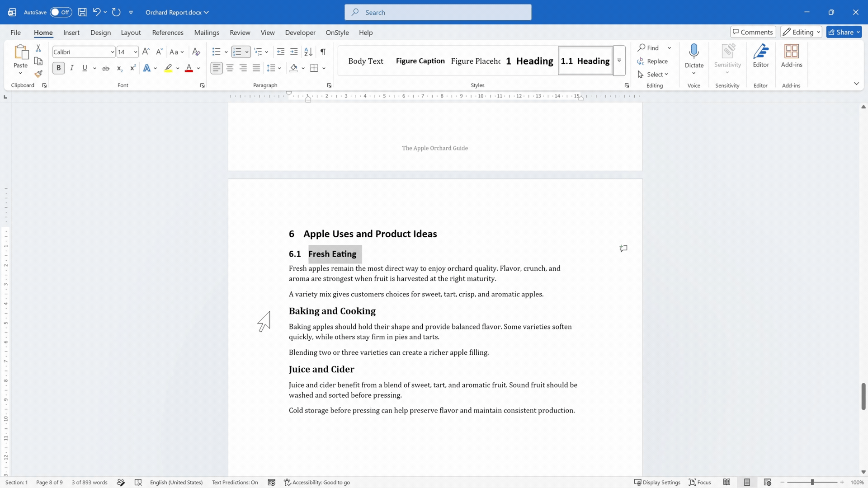Undo the last action
Image resolution: width=868 pixels, height=488 pixels.
[96, 12]
